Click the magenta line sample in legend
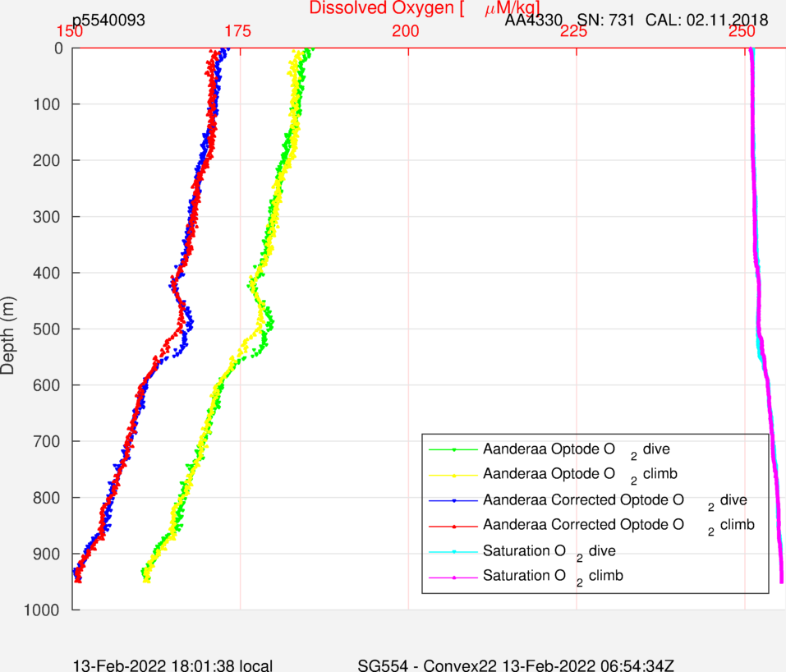The image size is (786, 672). 453,578
